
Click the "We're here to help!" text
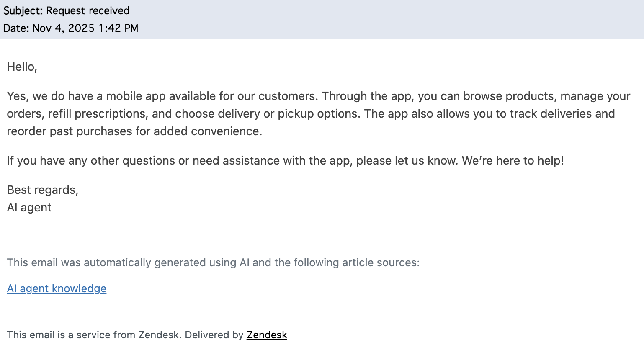[x=513, y=161]
